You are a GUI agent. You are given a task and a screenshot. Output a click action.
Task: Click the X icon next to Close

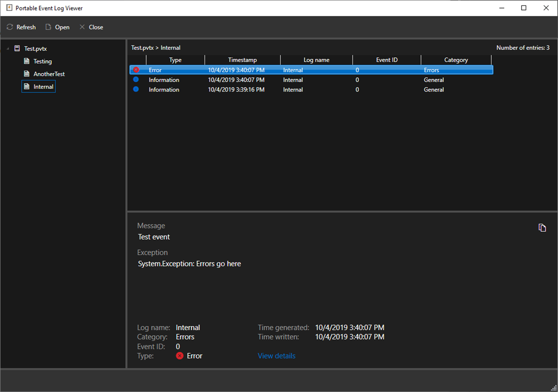81,27
